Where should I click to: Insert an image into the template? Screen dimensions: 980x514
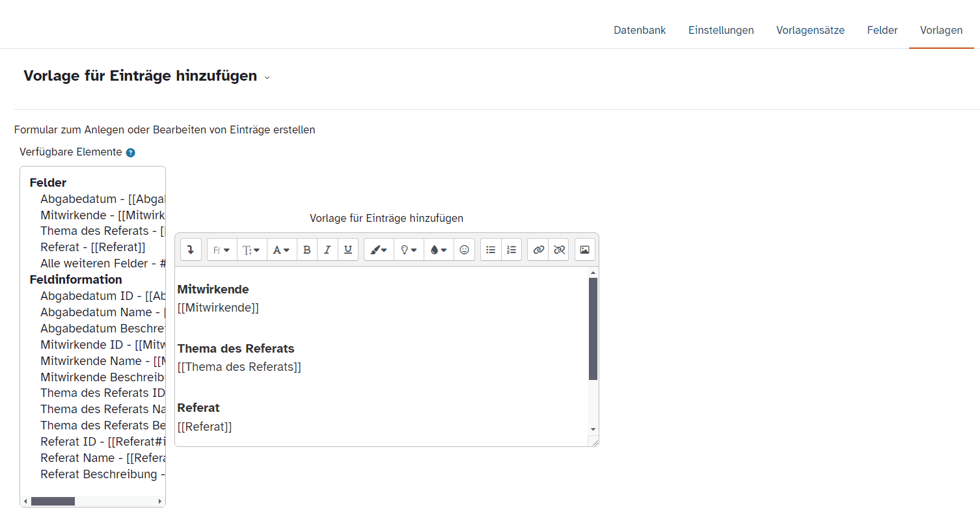(584, 250)
